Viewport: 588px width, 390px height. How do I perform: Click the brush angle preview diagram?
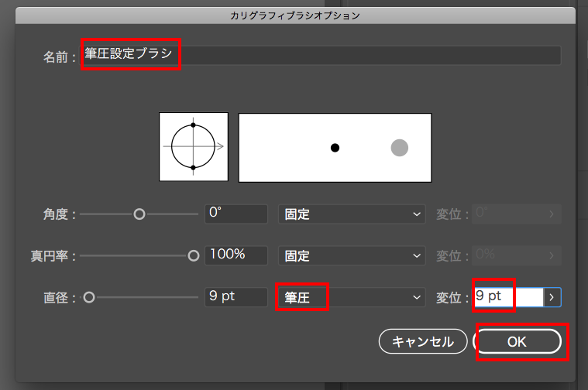pyautogui.click(x=194, y=146)
